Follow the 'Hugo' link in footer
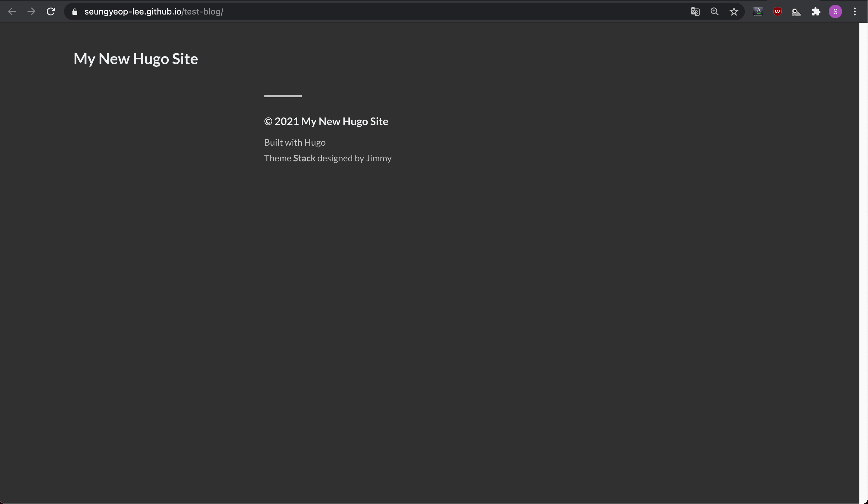The width and height of the screenshot is (868, 504). click(x=314, y=142)
